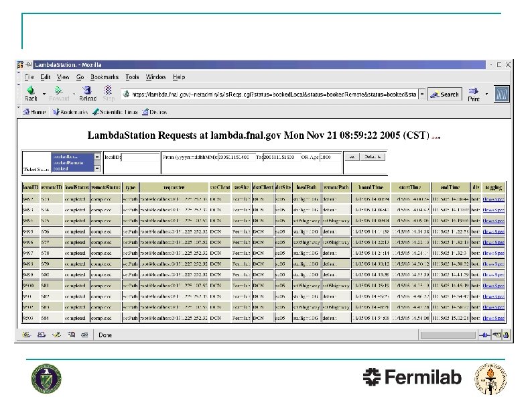
Task: Click the Age input field
Action: [330, 157]
